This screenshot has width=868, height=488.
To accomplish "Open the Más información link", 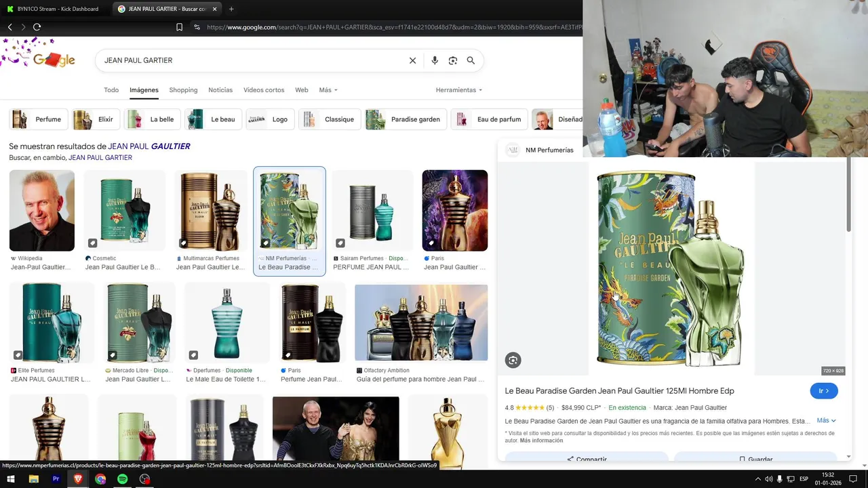I will pyautogui.click(x=541, y=441).
